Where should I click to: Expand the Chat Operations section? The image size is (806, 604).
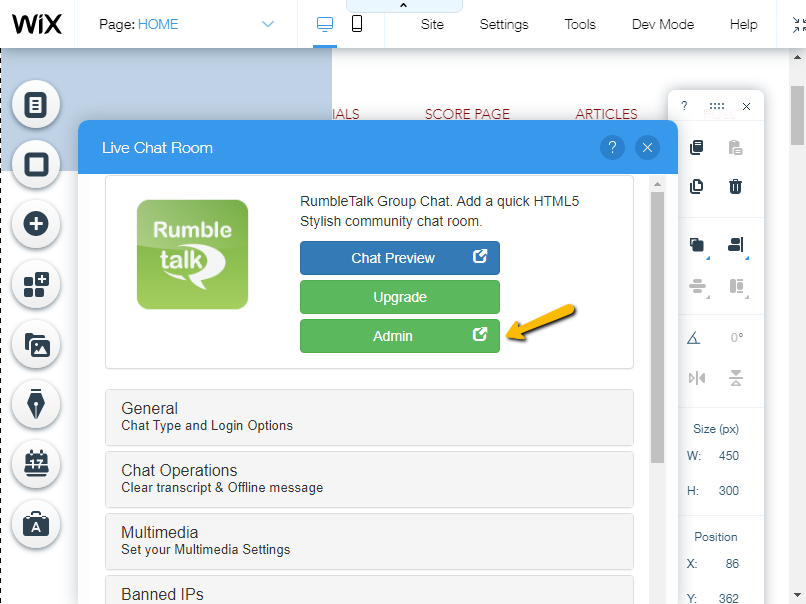(369, 479)
